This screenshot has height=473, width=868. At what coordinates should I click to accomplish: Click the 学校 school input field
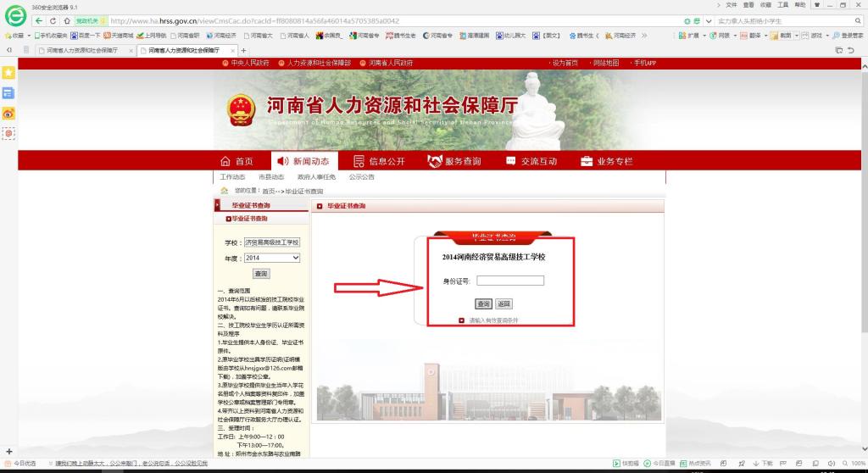[272, 242]
